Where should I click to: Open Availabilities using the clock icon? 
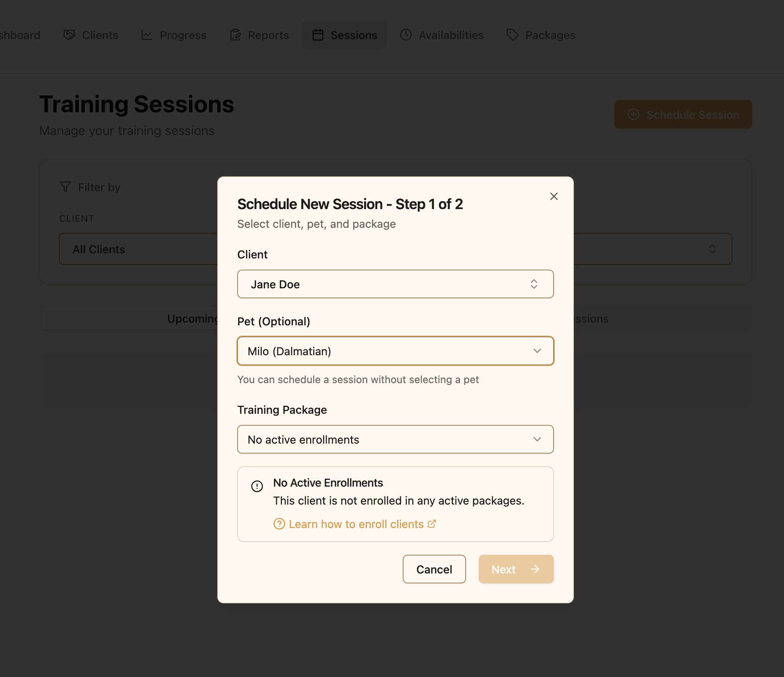[x=405, y=35]
